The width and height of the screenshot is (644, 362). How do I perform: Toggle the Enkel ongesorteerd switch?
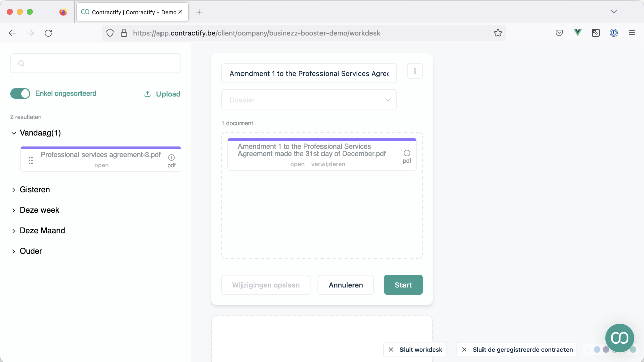coord(20,94)
